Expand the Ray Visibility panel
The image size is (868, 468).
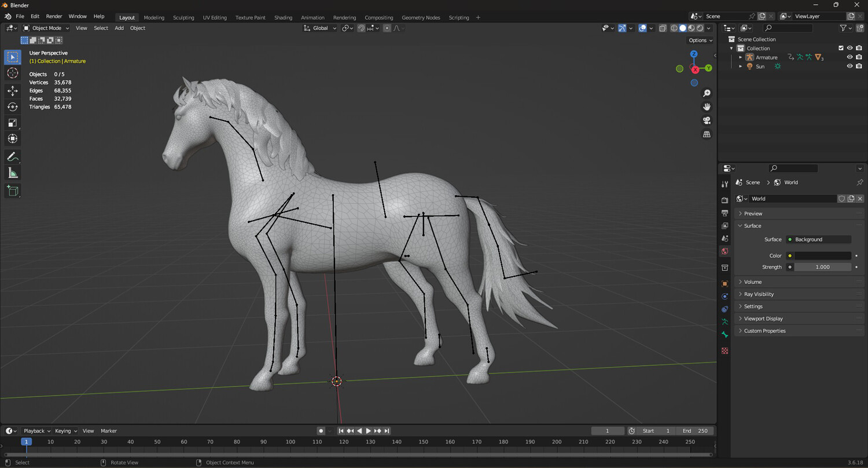click(799, 294)
